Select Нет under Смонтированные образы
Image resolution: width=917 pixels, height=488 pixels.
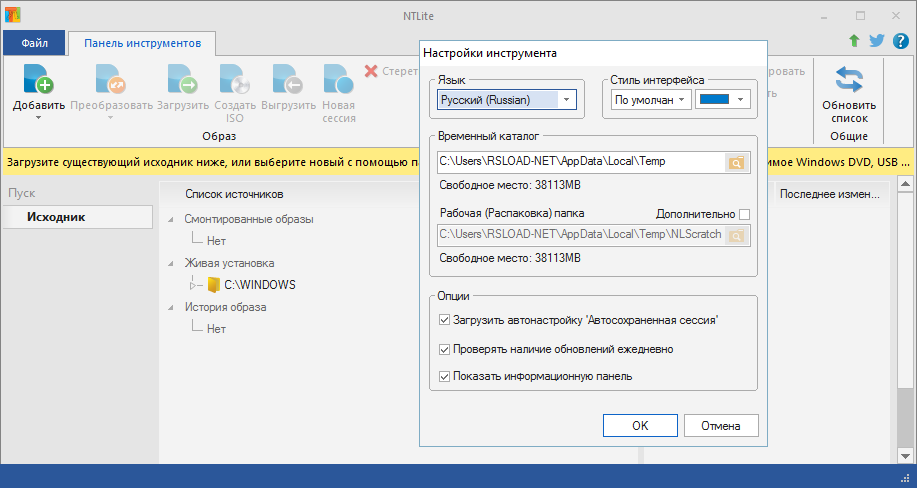[216, 241]
